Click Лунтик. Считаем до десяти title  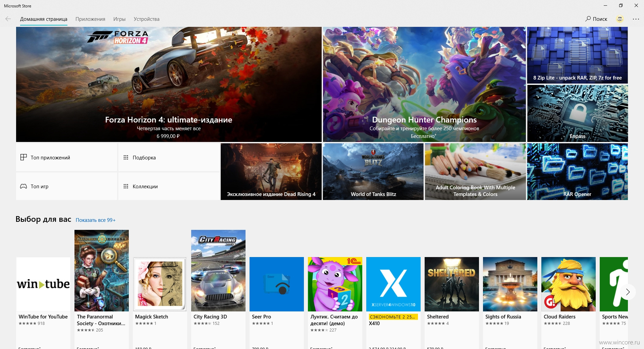(334, 320)
